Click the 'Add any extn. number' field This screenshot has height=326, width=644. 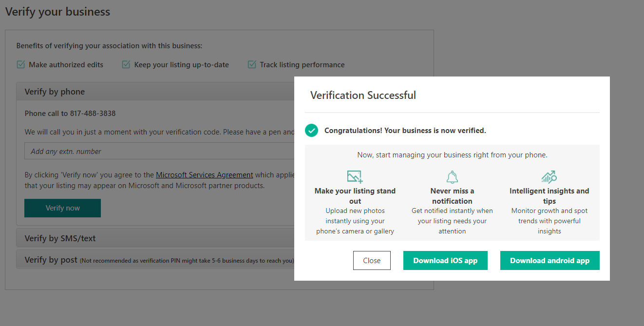point(159,151)
